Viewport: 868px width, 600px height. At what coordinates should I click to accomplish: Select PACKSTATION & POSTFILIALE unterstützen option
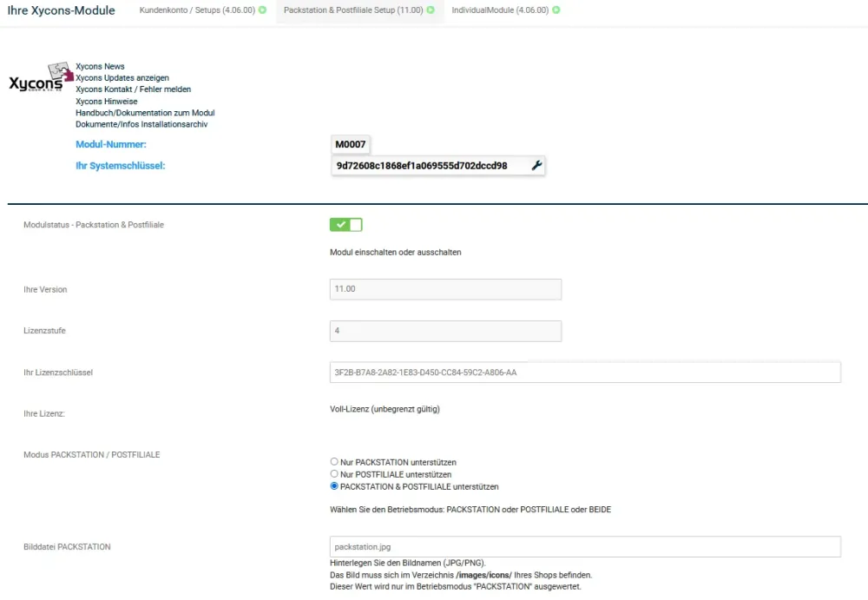[x=334, y=486]
